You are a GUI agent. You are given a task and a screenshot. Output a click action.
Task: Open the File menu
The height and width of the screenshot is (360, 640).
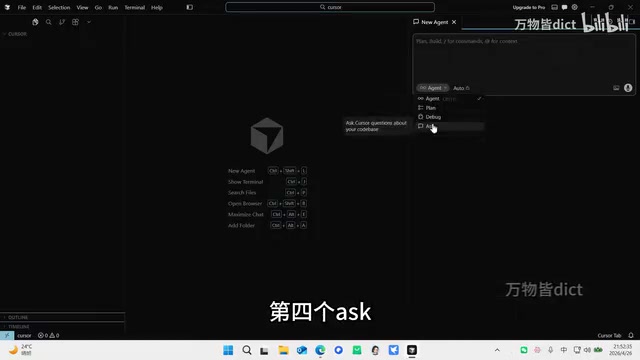(22, 7)
